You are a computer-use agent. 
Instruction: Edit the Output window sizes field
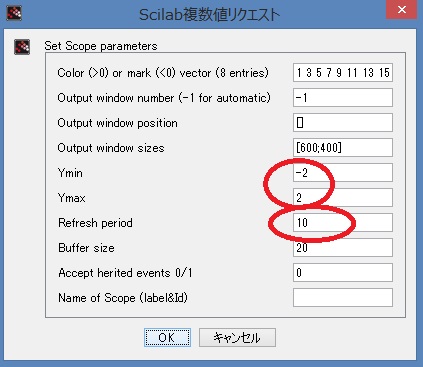pos(343,148)
